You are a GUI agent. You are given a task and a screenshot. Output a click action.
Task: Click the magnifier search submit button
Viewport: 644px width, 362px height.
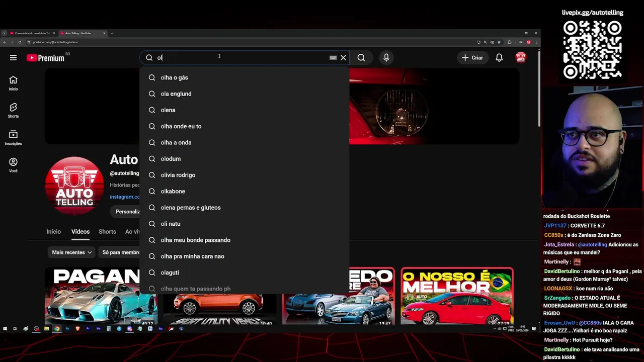coord(361,58)
